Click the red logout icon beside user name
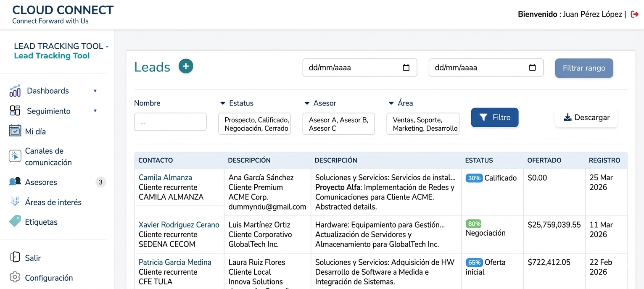 [x=635, y=14]
